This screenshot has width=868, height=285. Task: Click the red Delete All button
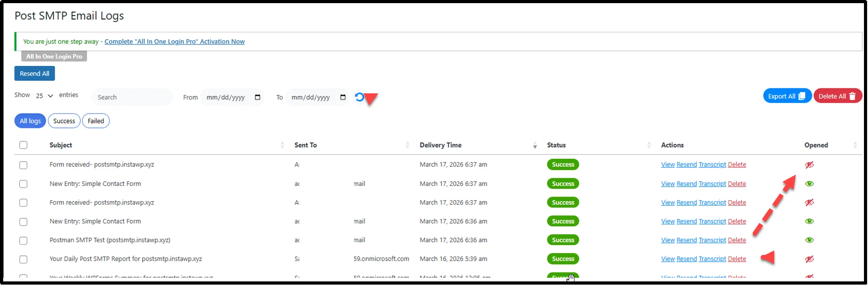click(837, 96)
